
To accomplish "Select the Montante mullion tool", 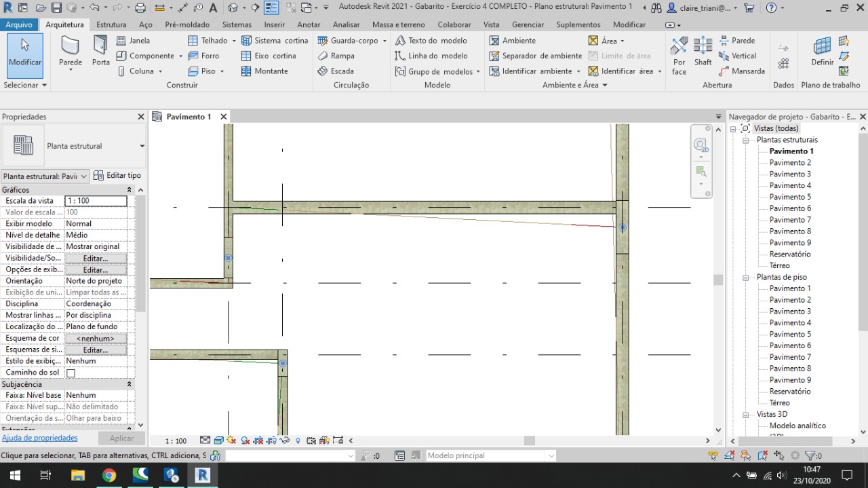I will point(264,71).
